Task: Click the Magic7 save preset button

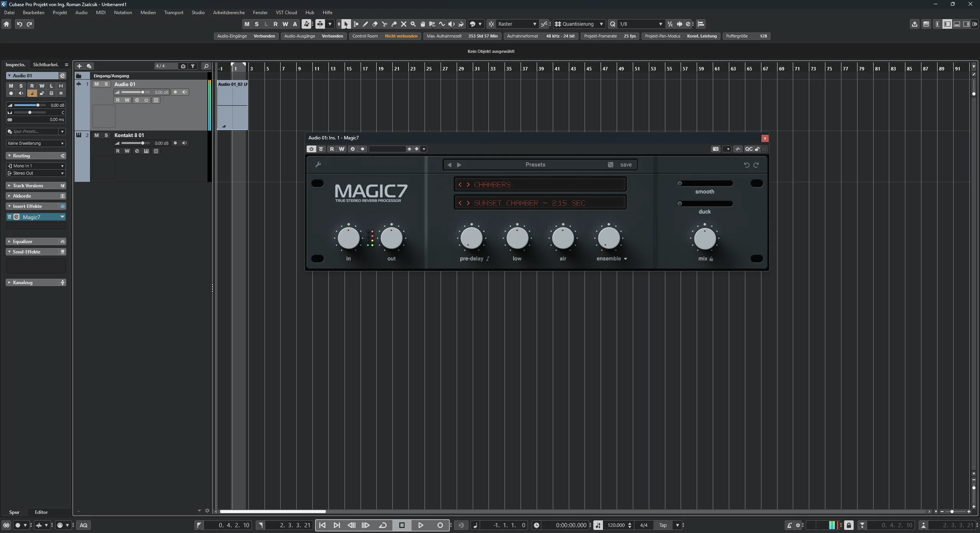Action: 626,165
